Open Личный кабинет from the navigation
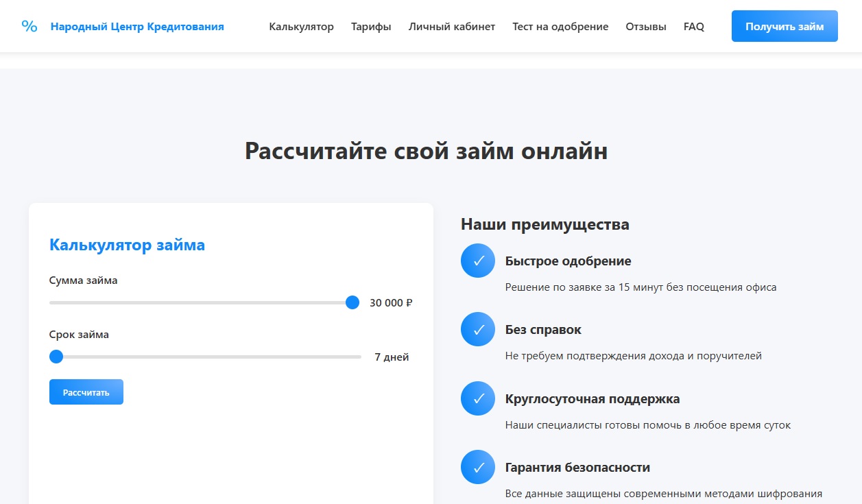Viewport: 862px width, 504px height. pyautogui.click(x=451, y=27)
